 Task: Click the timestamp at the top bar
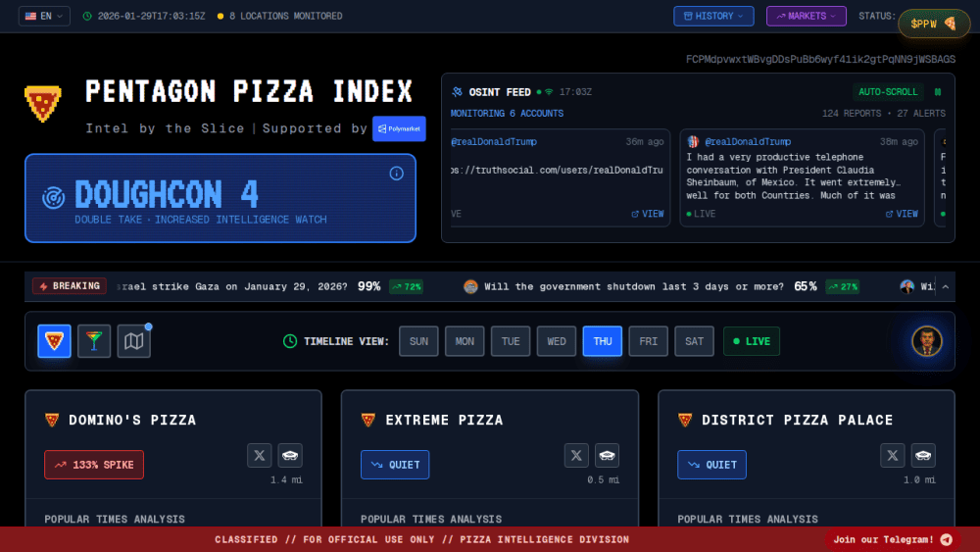pos(144,17)
